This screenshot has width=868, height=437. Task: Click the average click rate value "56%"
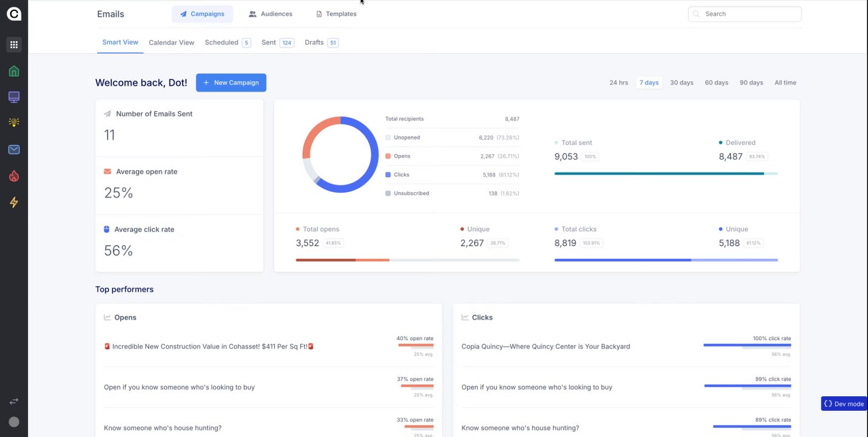(118, 251)
